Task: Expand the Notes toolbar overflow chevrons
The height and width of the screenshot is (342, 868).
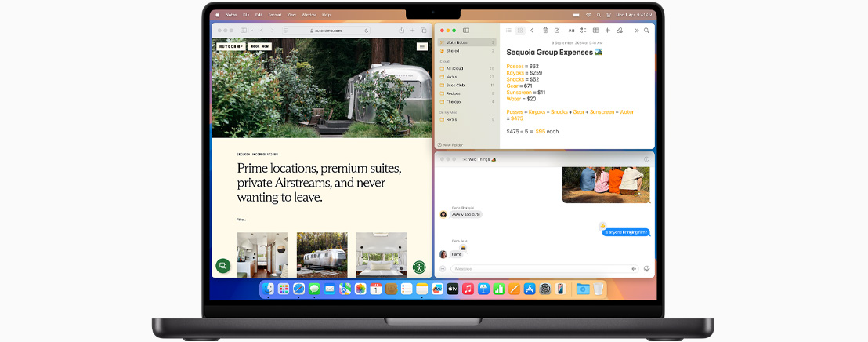Action: (x=635, y=31)
